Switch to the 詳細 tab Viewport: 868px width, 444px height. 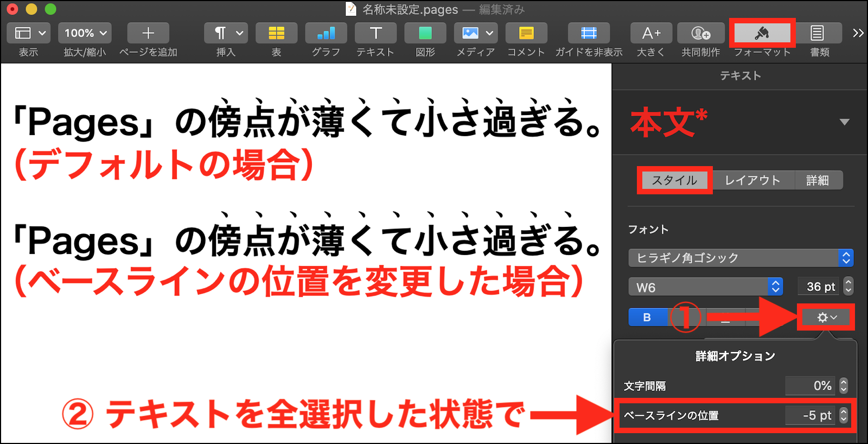point(818,180)
